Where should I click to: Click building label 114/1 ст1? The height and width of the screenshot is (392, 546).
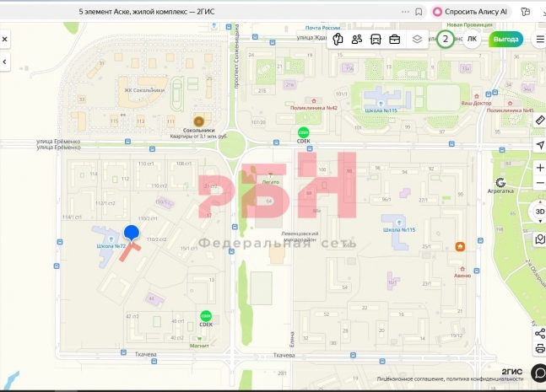tap(72, 217)
